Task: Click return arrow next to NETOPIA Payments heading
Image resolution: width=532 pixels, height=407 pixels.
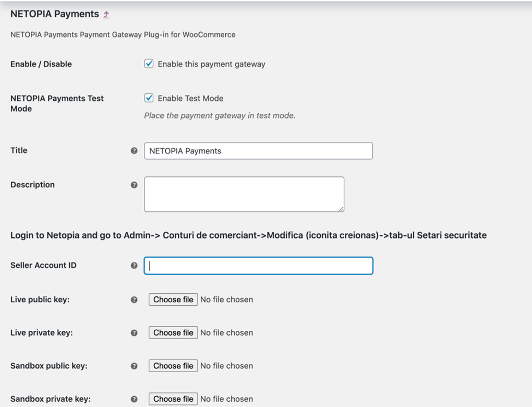Action: pyautogui.click(x=106, y=15)
